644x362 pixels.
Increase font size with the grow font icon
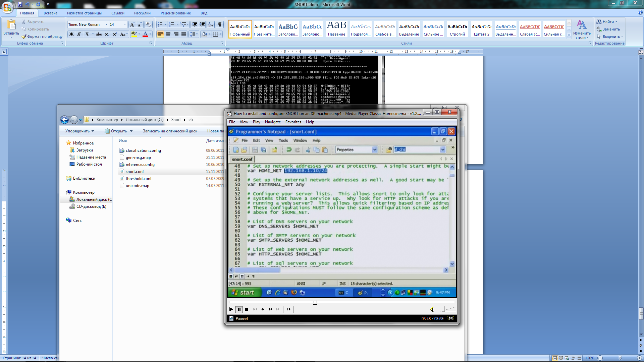coord(132,24)
